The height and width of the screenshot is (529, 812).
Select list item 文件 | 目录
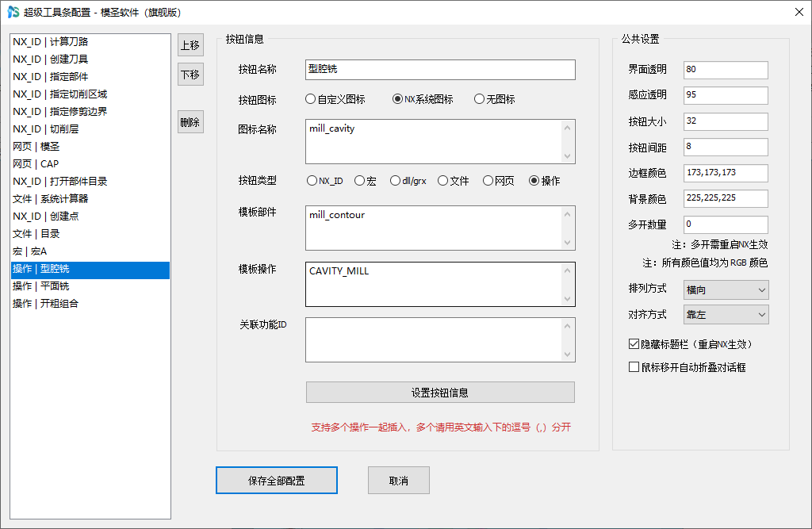pyautogui.click(x=90, y=234)
